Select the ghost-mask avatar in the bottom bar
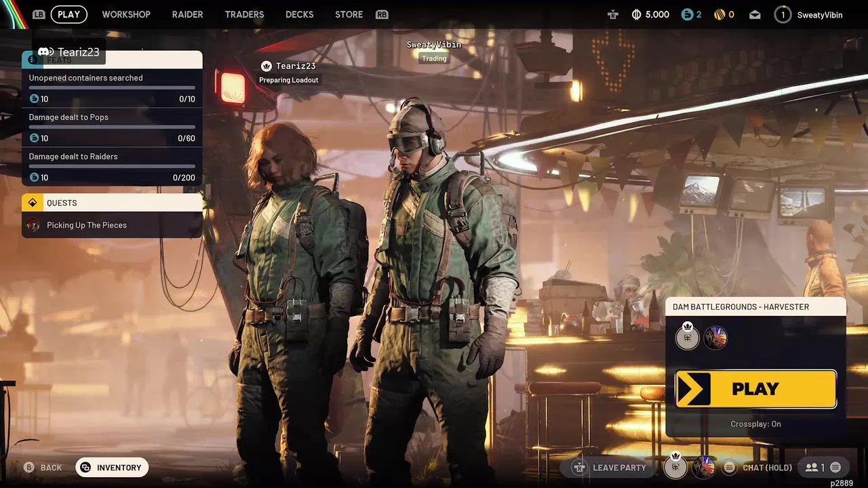 click(703, 468)
